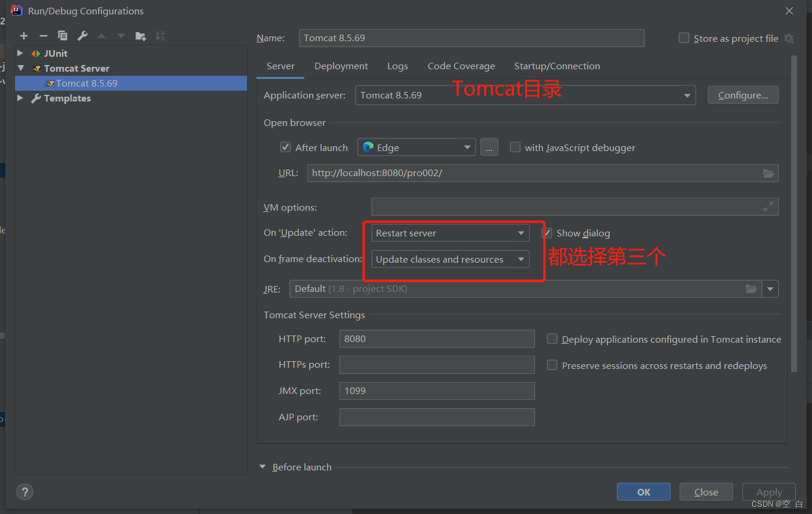The height and width of the screenshot is (514, 812).
Task: Click OK button
Action: coord(644,492)
